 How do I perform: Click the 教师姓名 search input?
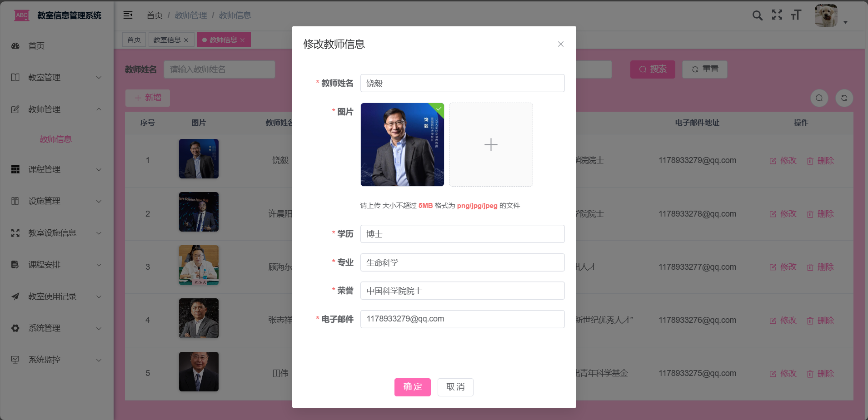click(x=219, y=69)
